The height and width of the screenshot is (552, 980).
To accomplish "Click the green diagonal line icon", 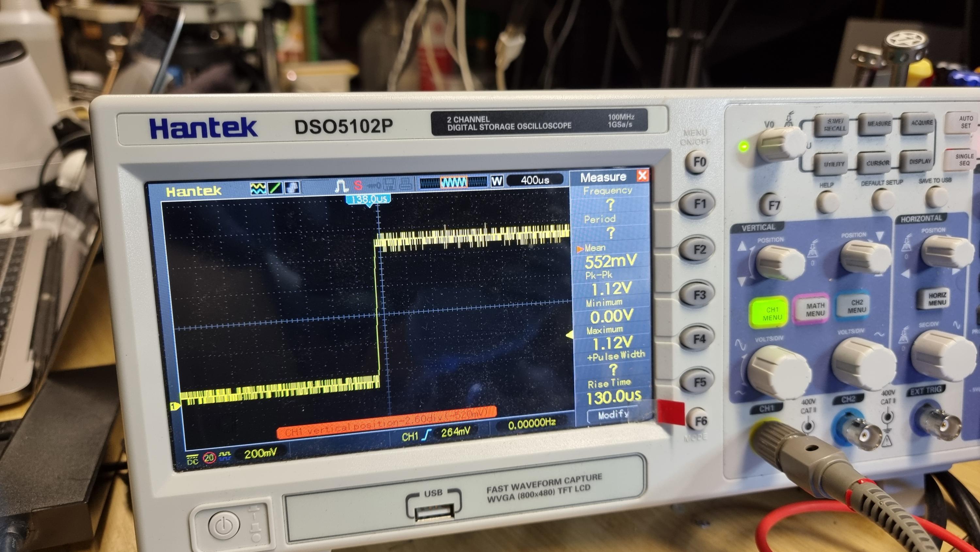I will pos(275,188).
